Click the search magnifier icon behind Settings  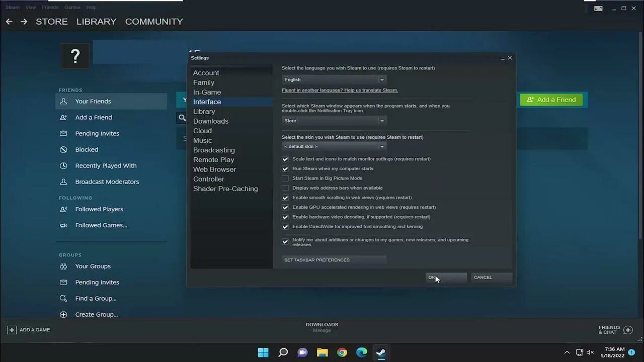182,118
